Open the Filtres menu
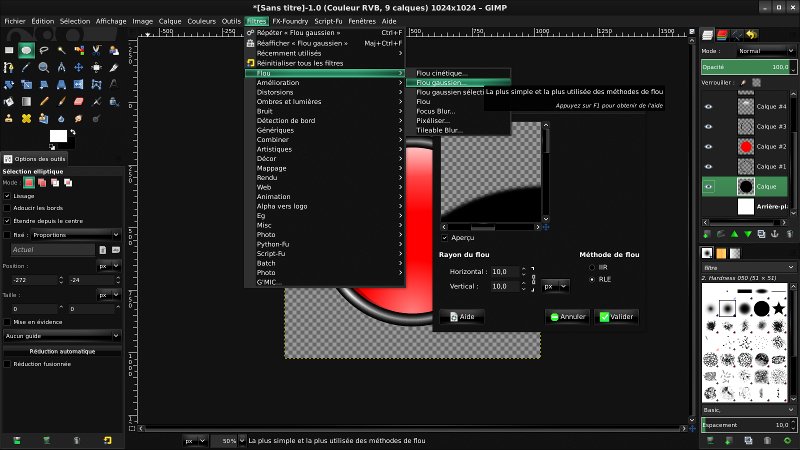 coord(256,21)
